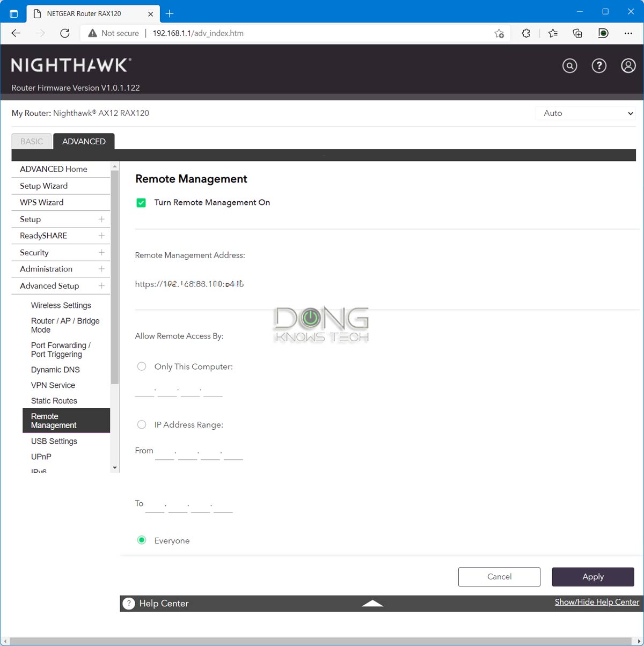Viewport: 644px width, 646px height.
Task: Click sidebar scrollbar up arrow
Action: (x=114, y=166)
